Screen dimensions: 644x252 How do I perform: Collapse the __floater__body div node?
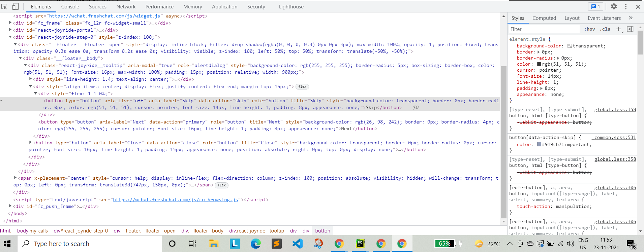(x=20, y=58)
